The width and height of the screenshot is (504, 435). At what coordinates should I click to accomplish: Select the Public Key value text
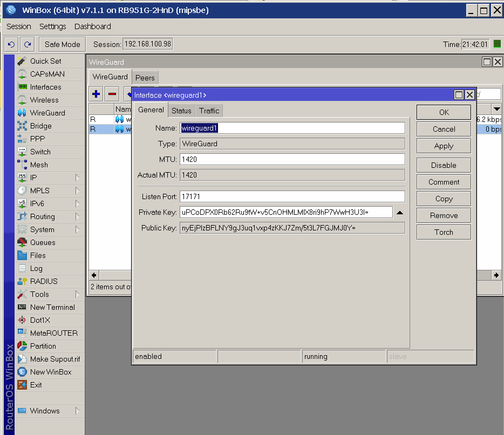(x=268, y=228)
